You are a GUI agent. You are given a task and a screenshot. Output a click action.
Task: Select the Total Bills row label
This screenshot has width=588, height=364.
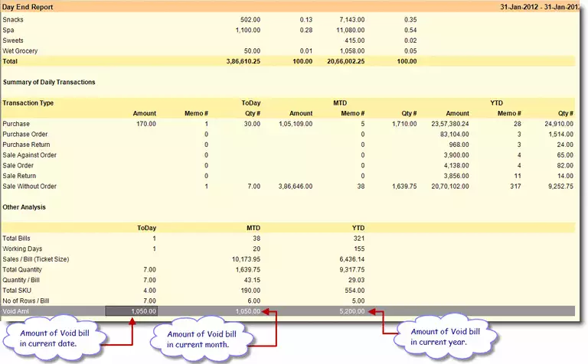[x=18, y=238]
